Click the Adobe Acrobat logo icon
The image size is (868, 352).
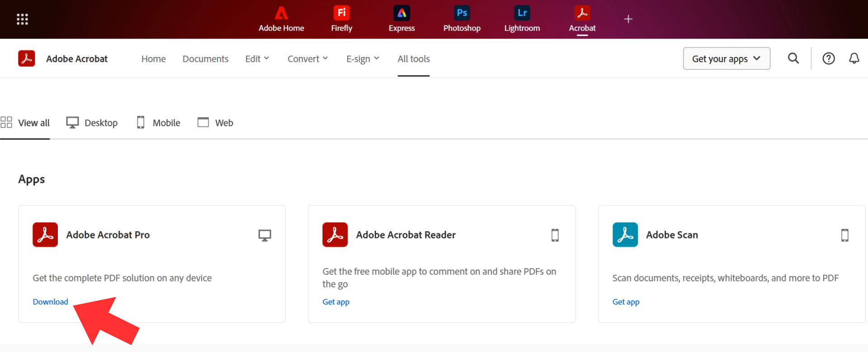pos(27,58)
